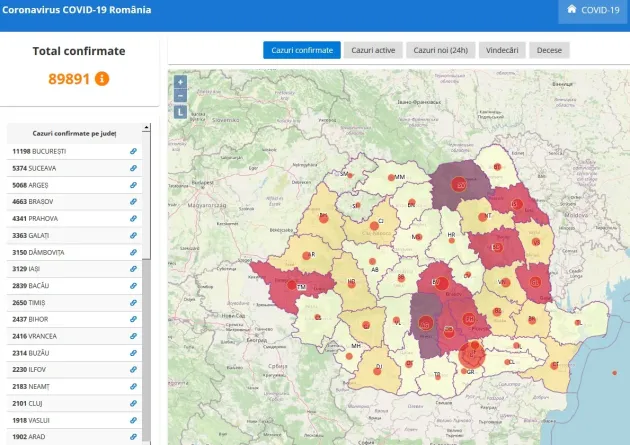Open link icon for NEAMȚ row
This screenshot has height=445, width=630.
click(x=133, y=386)
